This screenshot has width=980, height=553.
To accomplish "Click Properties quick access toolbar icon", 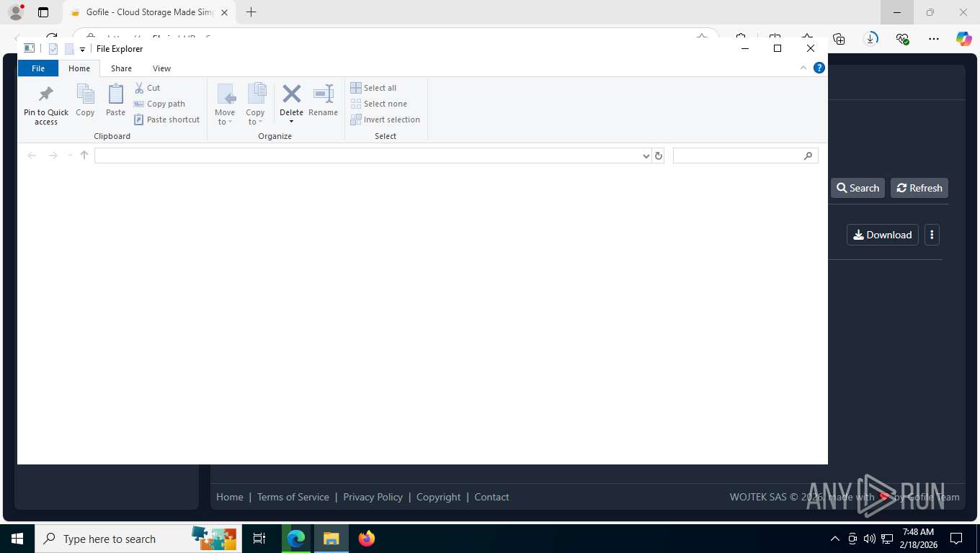I will (x=53, y=49).
